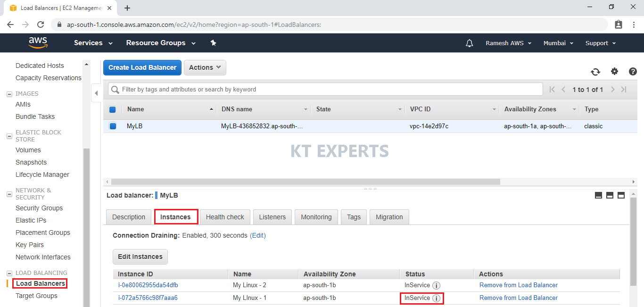Open instance i-072a5766c98f7aaa6 link
This screenshot has width=644, height=307.
[x=148, y=298]
